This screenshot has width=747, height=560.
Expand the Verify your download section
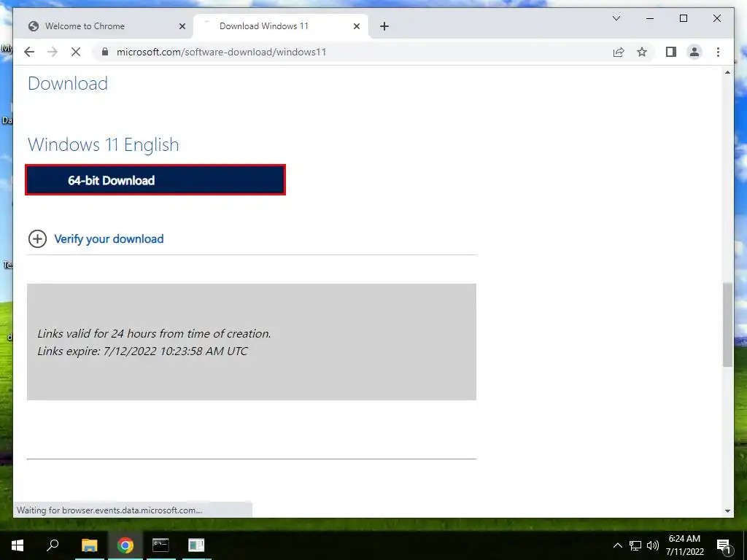point(38,239)
